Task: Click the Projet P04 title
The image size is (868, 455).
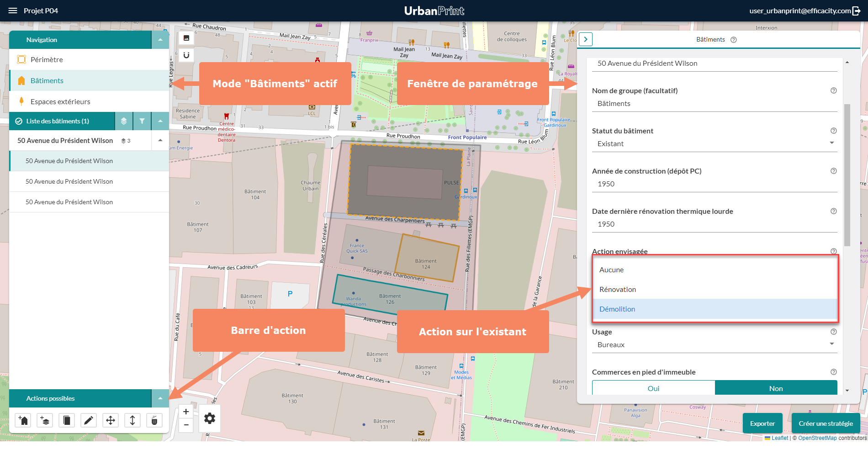Action: (x=41, y=11)
